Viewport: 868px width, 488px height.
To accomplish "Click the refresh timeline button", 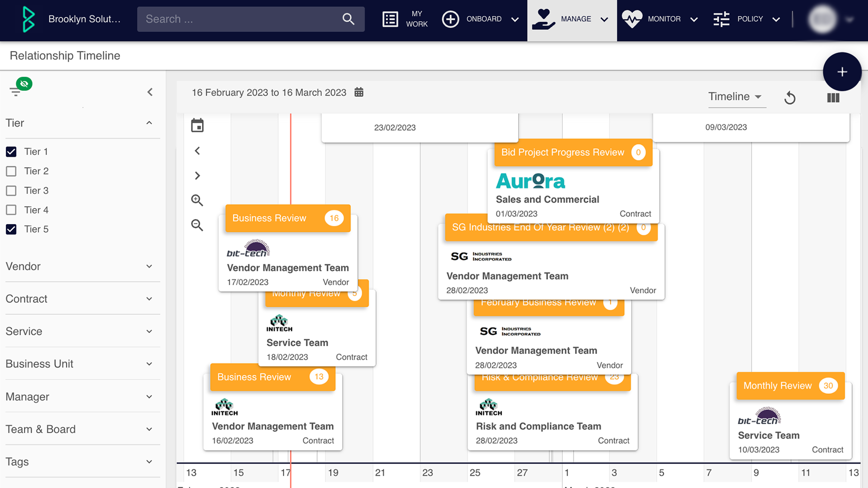I will (x=791, y=97).
